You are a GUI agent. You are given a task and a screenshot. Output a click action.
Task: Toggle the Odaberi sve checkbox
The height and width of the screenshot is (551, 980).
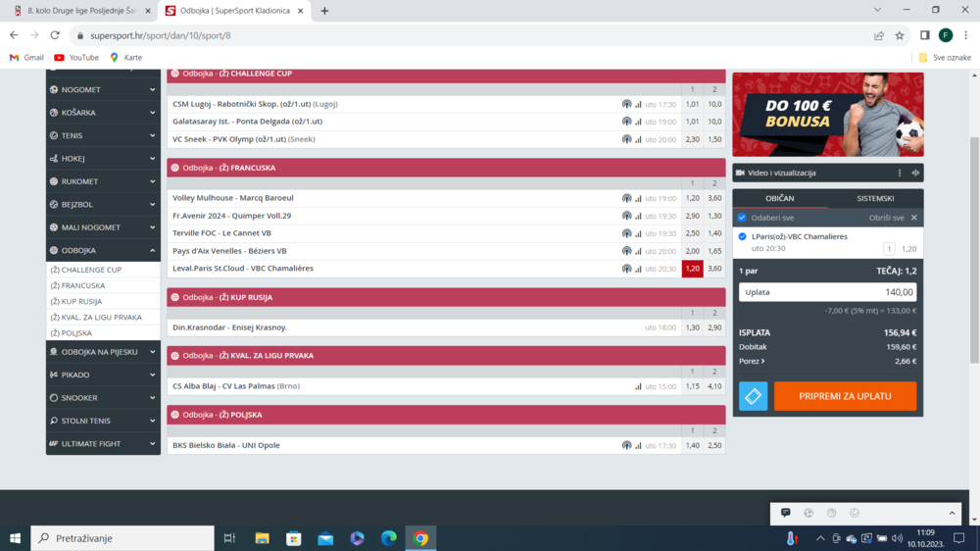(x=742, y=218)
